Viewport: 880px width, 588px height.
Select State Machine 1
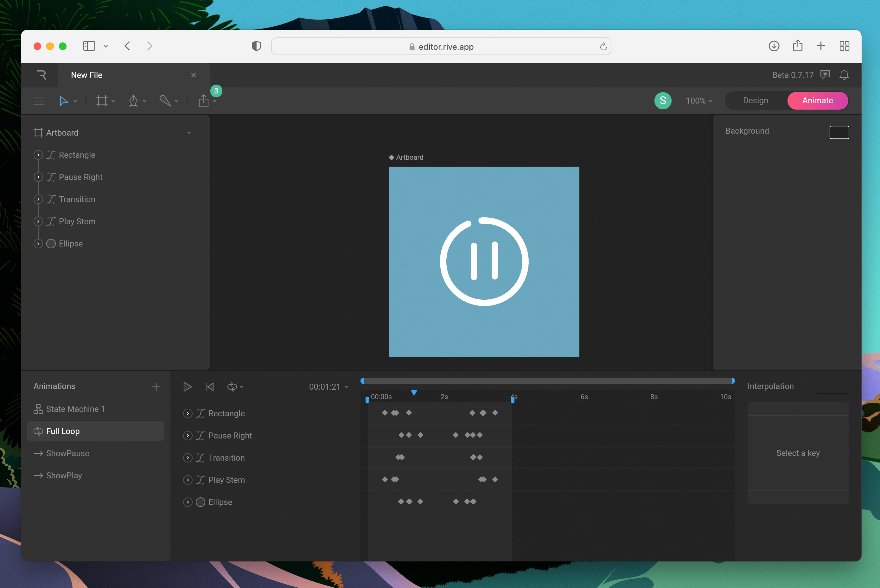click(75, 409)
